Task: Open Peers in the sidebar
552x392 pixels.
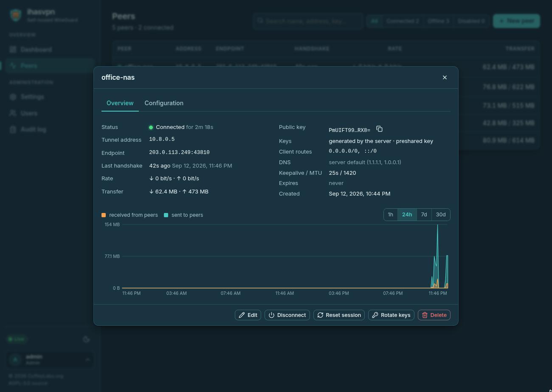Action: coord(50,66)
